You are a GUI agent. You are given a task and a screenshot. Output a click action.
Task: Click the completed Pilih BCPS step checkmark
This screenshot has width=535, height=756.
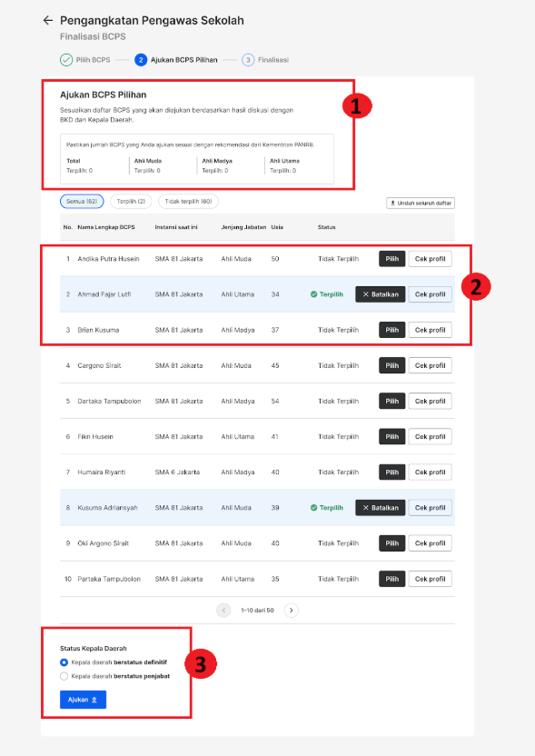coord(66,60)
